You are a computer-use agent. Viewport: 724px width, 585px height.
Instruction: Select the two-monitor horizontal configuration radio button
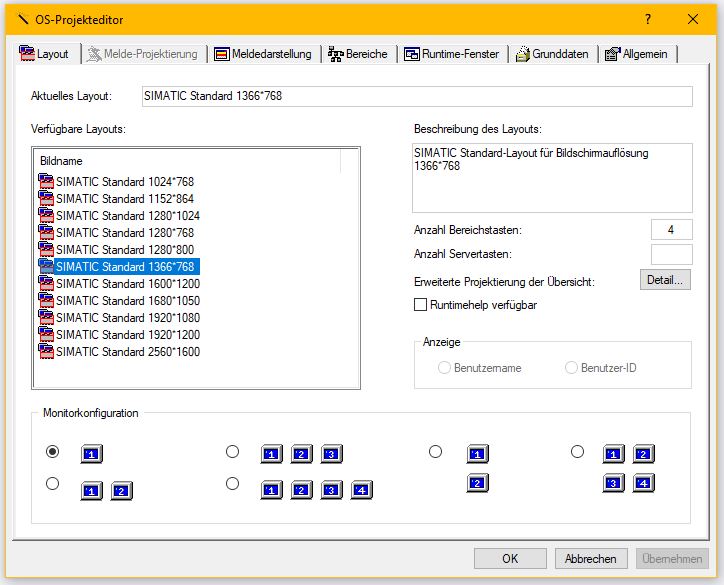click(53, 484)
